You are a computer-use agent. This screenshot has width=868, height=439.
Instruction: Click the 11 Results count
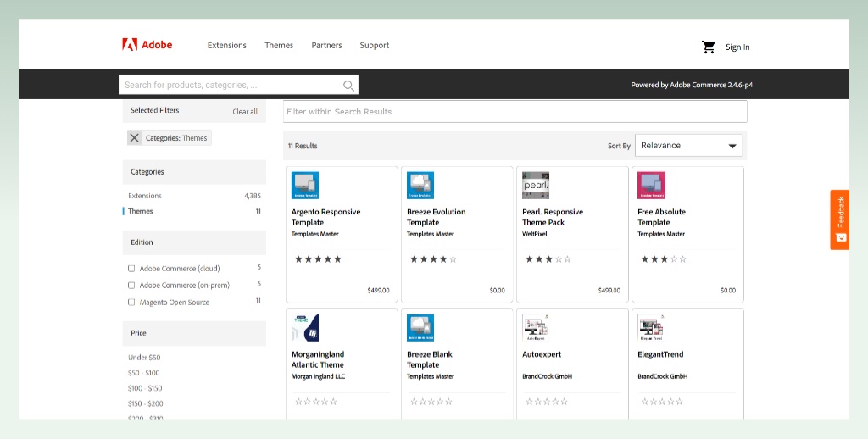(x=303, y=146)
